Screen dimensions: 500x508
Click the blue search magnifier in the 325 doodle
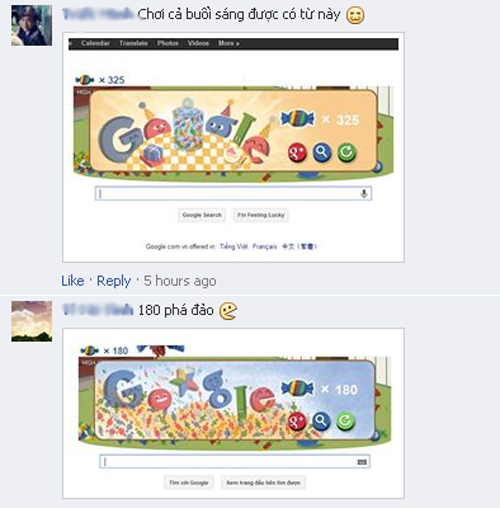click(x=322, y=152)
